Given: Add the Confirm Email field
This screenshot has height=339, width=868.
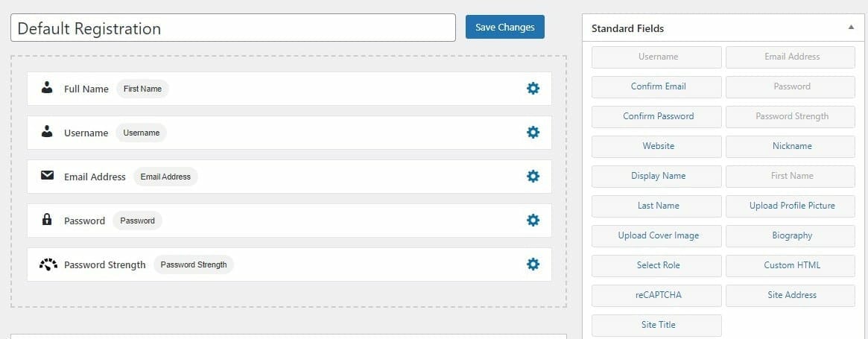Looking at the screenshot, I should 656,87.
